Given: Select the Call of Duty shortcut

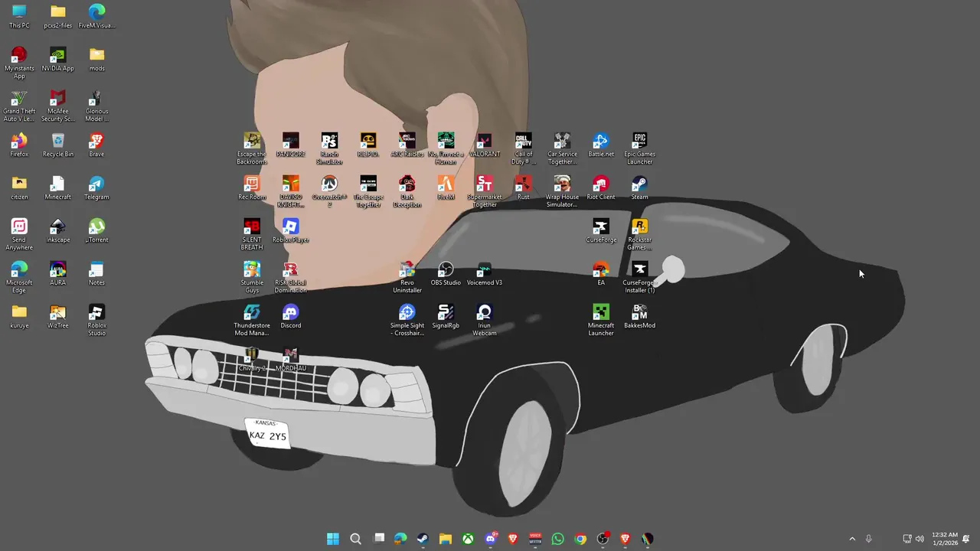Looking at the screenshot, I should click(x=524, y=148).
